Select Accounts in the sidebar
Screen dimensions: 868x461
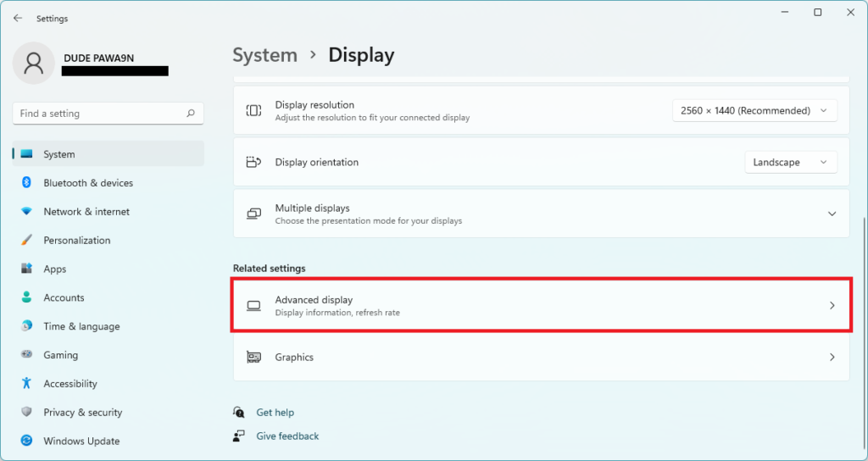64,298
